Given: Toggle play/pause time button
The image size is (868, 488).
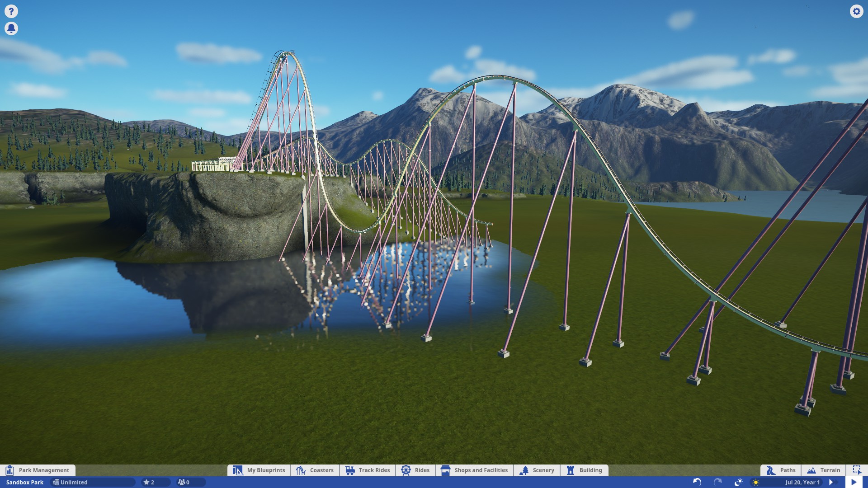Looking at the screenshot, I should (x=854, y=482).
